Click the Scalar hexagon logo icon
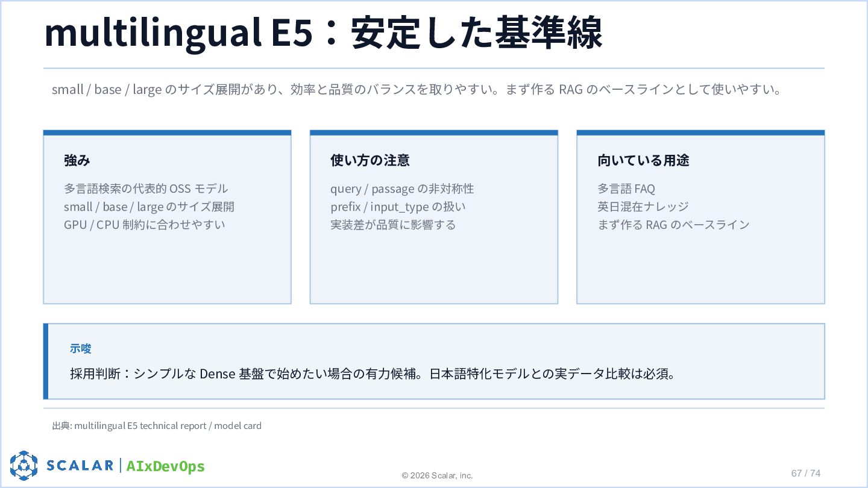The width and height of the screenshot is (868, 488). click(x=24, y=465)
